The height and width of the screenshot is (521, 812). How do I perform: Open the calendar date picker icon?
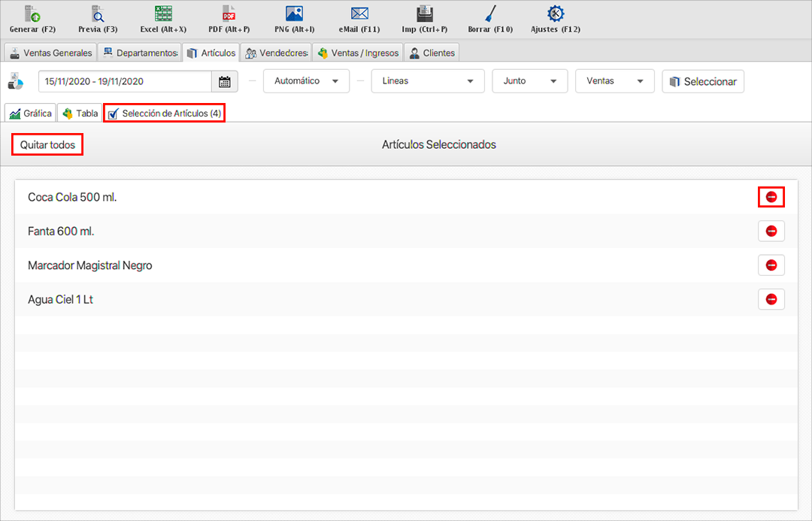coord(225,81)
